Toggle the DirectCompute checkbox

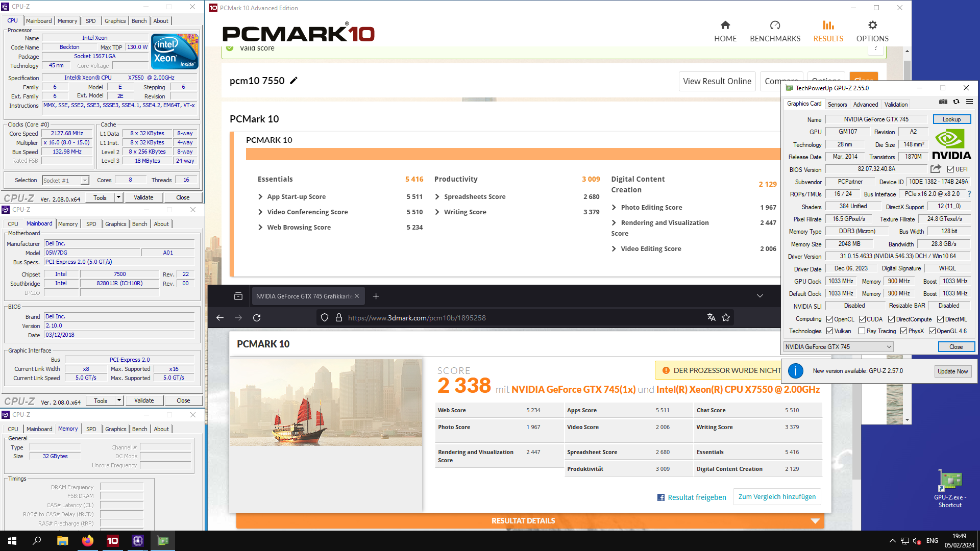891,319
